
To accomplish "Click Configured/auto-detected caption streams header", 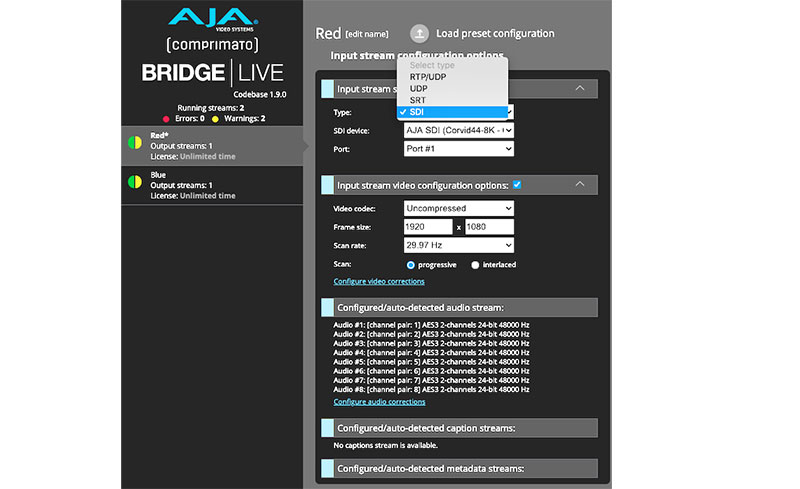I will [459, 428].
